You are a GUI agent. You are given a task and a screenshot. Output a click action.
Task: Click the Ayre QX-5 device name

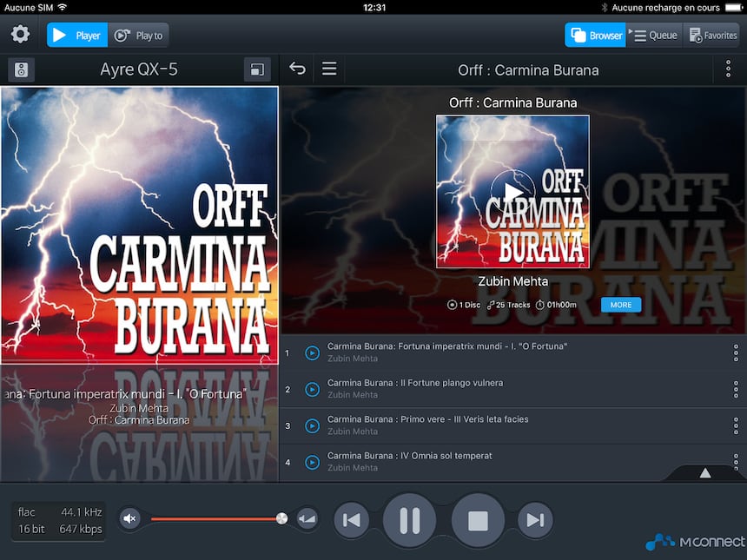(x=139, y=69)
